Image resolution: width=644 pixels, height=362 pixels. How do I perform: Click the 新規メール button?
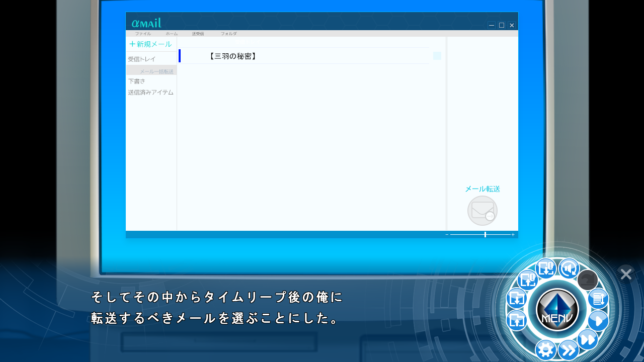pos(151,44)
